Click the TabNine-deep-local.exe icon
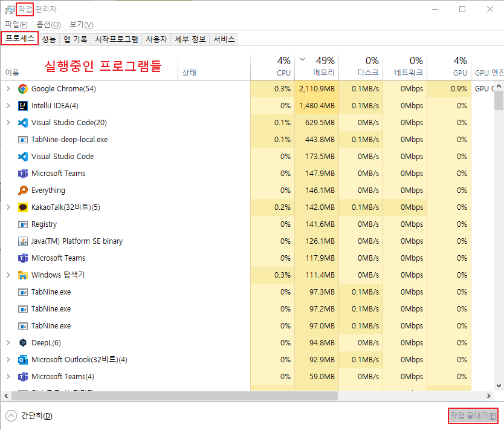This screenshot has height=430, width=504. [x=23, y=140]
